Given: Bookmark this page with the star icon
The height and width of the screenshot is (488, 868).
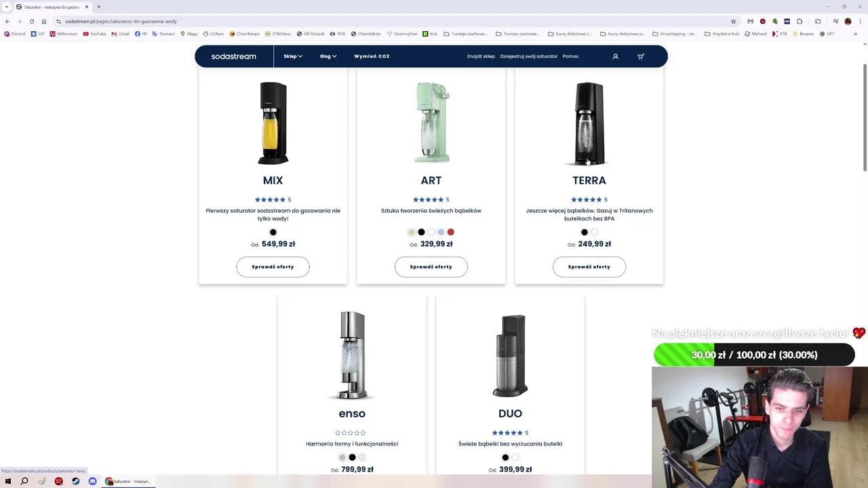Looking at the screenshot, I should (x=733, y=21).
